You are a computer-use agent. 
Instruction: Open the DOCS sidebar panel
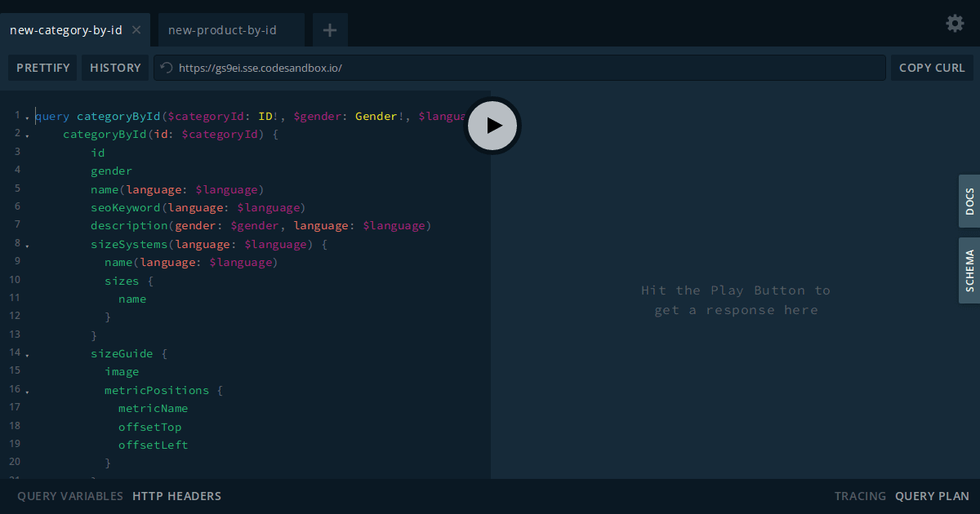(969, 201)
